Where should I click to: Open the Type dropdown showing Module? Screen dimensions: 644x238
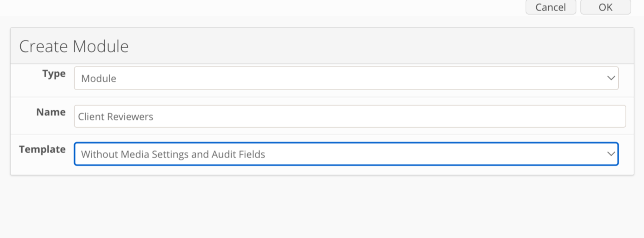[346, 78]
